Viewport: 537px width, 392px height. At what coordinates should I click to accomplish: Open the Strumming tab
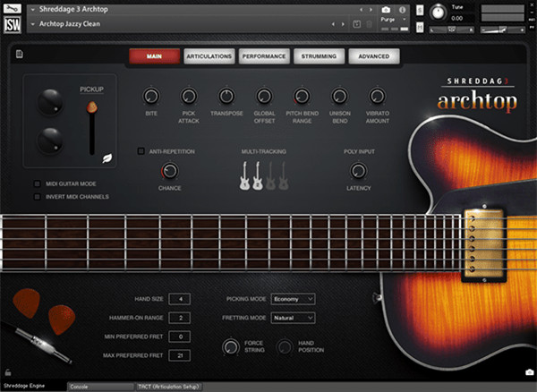pos(319,56)
